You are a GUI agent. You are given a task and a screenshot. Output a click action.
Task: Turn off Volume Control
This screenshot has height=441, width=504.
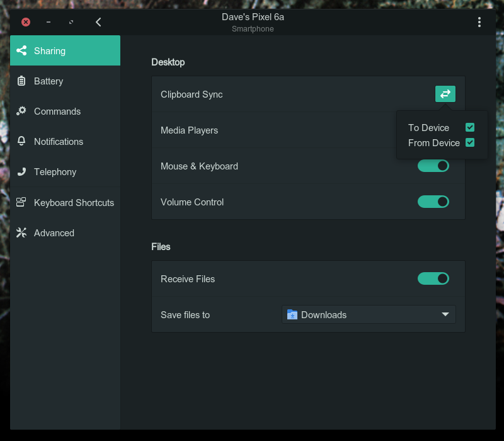point(433,202)
